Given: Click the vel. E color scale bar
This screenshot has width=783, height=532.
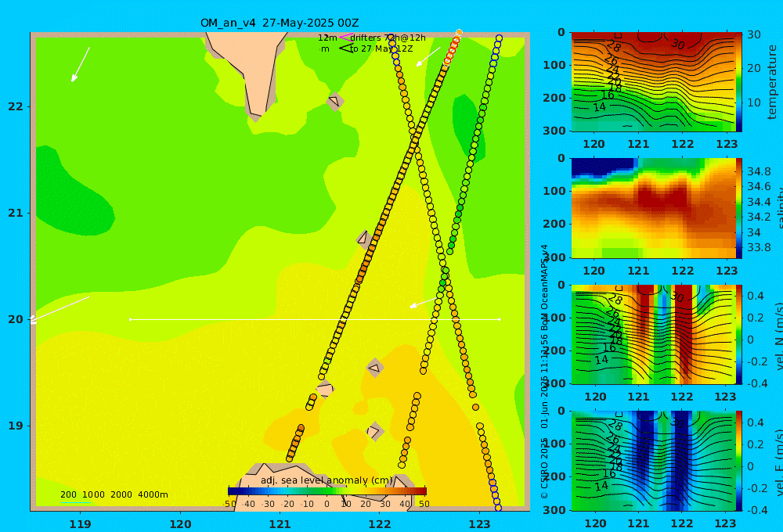Looking at the screenshot, I should point(738,461).
